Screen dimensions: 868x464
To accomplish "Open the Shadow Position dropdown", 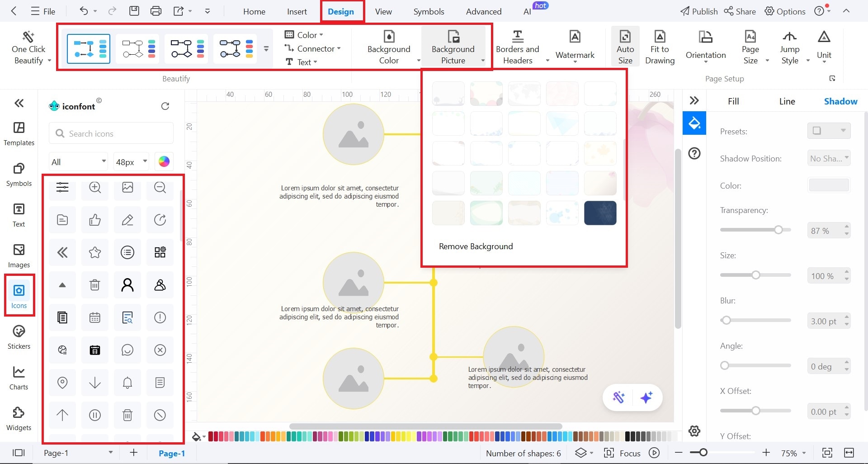I will coord(829,158).
